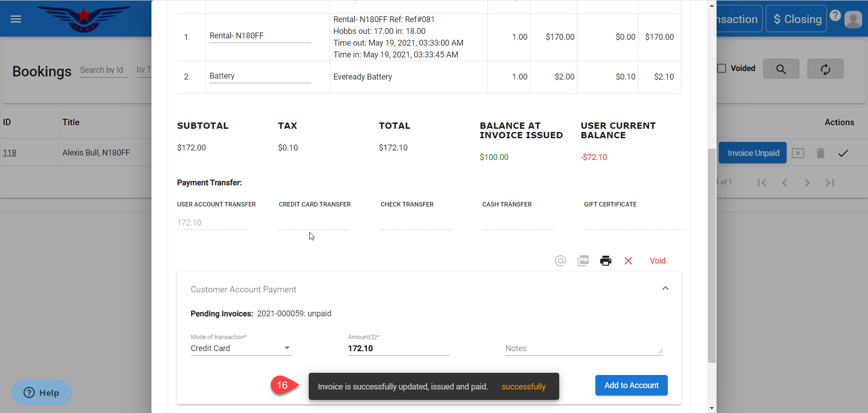Go to the next page of bookings

807,183
